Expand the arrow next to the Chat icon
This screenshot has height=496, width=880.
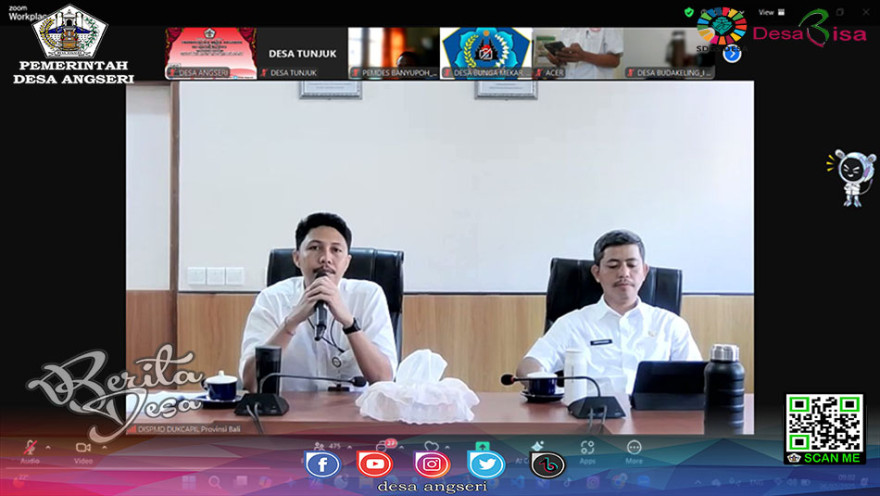(402, 447)
